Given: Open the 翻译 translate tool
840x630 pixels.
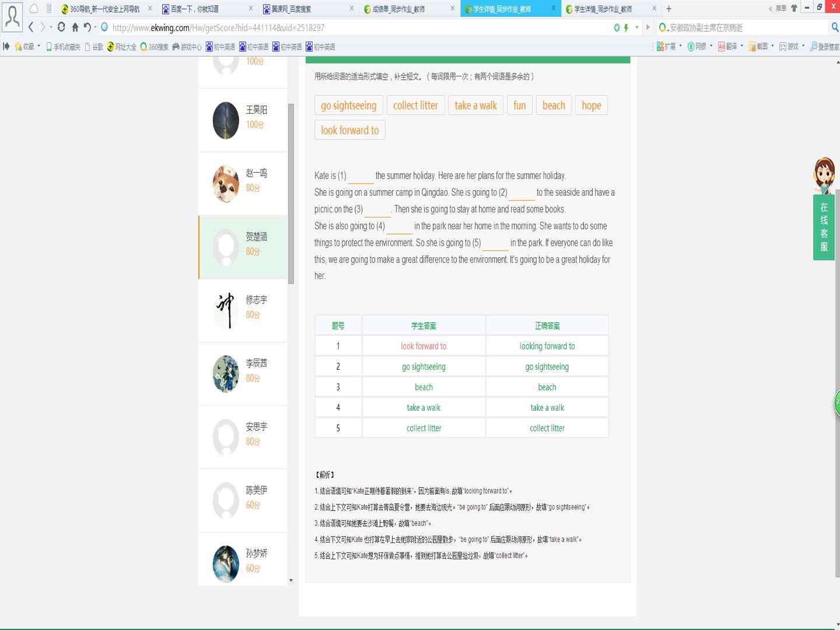Looking at the screenshot, I should (727, 46).
